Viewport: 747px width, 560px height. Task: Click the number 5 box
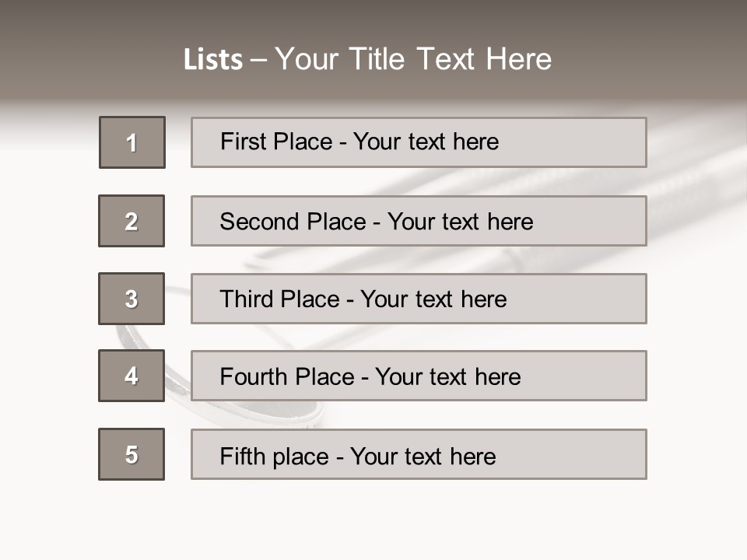click(132, 454)
